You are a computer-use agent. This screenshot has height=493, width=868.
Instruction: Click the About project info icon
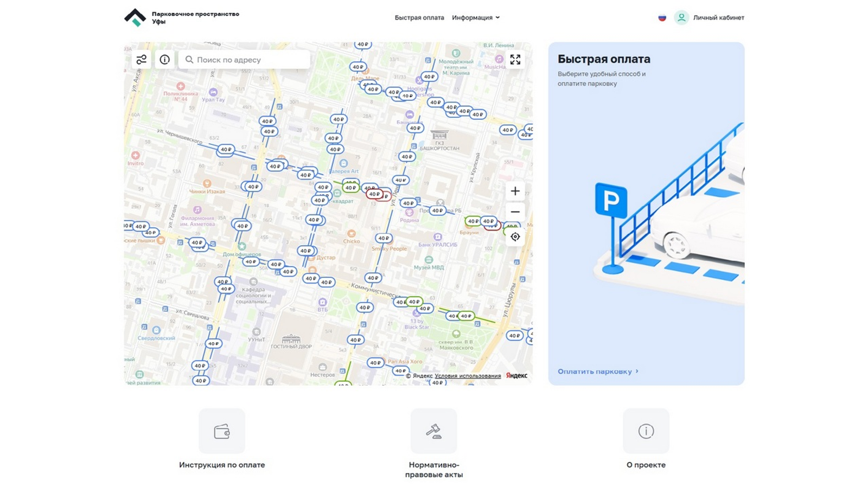coord(646,431)
